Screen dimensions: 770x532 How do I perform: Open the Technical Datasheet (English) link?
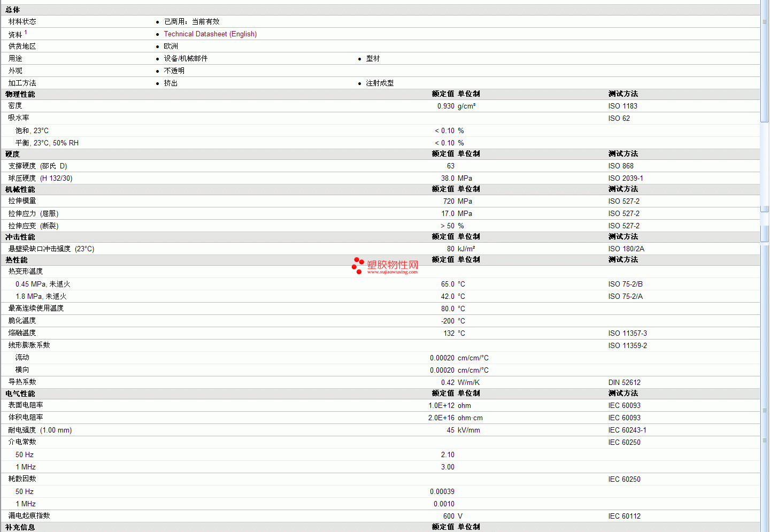[x=210, y=34]
